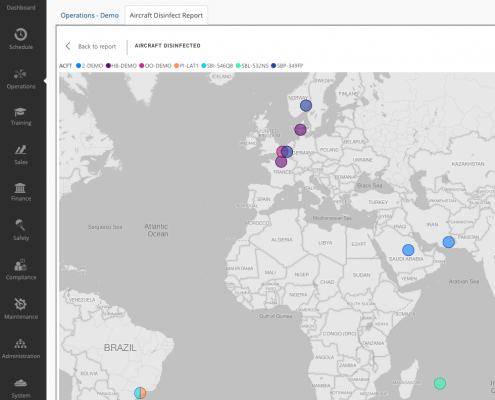
Task: Open the System icon in sidebar
Action: pyautogui.click(x=20, y=383)
